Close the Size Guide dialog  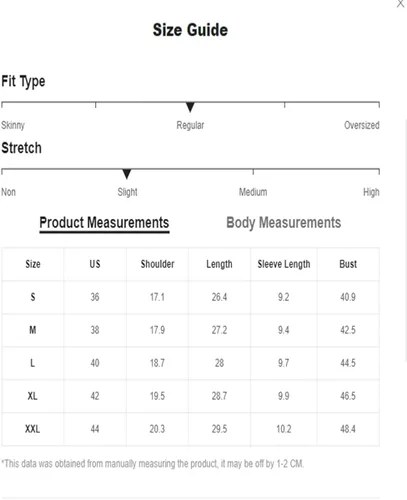click(x=400, y=4)
